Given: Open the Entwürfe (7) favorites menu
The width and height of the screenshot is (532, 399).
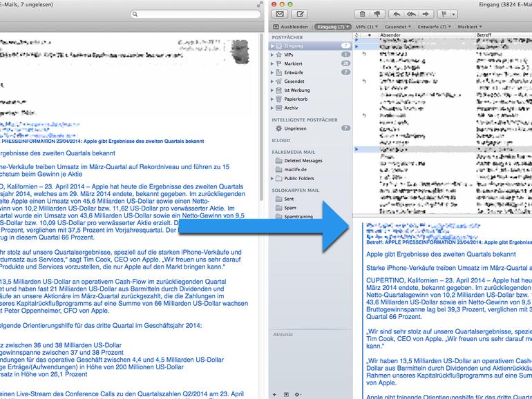Looking at the screenshot, I should [434, 27].
